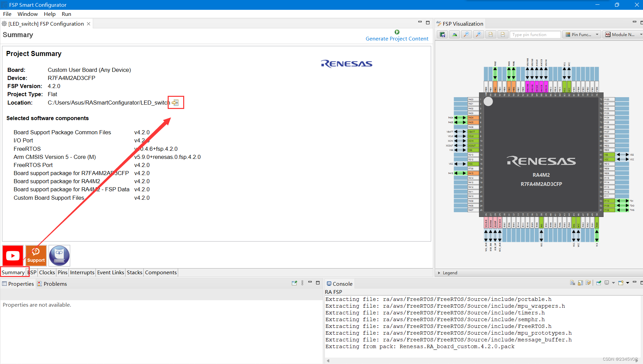Click the FreeRTOS component entry
The image size is (643, 364).
coord(27,149)
